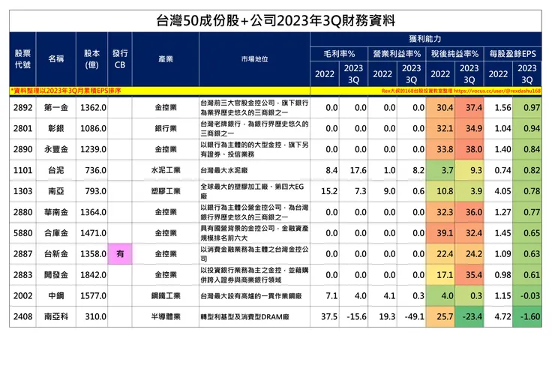Viewport: 555px width, 392px height.
Task: Select stock code 2002 cell
Action: 22,295
